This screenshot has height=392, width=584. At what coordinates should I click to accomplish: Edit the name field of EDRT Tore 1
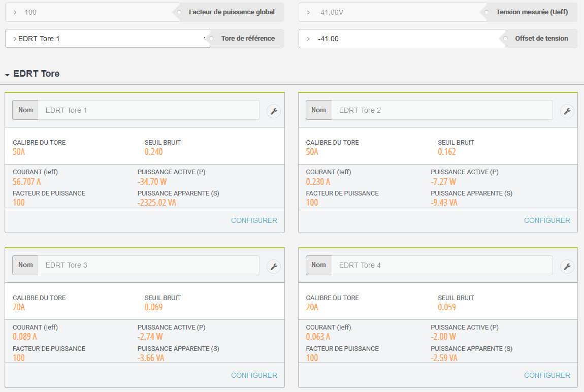[x=149, y=110]
